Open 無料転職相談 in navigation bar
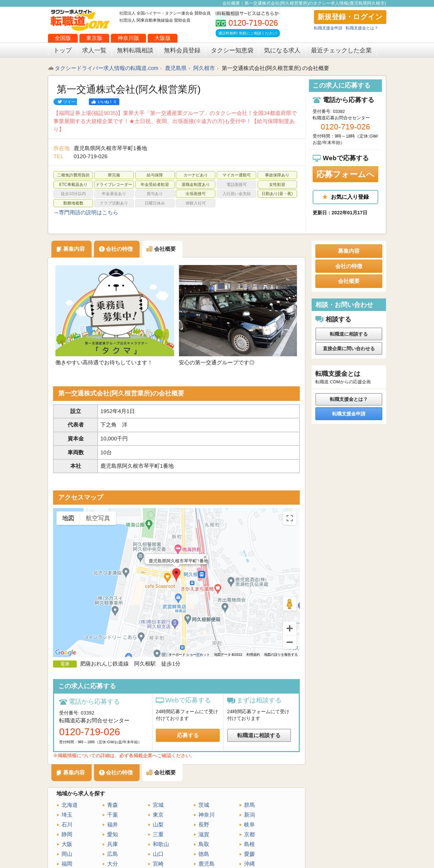This screenshot has height=868, width=434. coord(135,50)
